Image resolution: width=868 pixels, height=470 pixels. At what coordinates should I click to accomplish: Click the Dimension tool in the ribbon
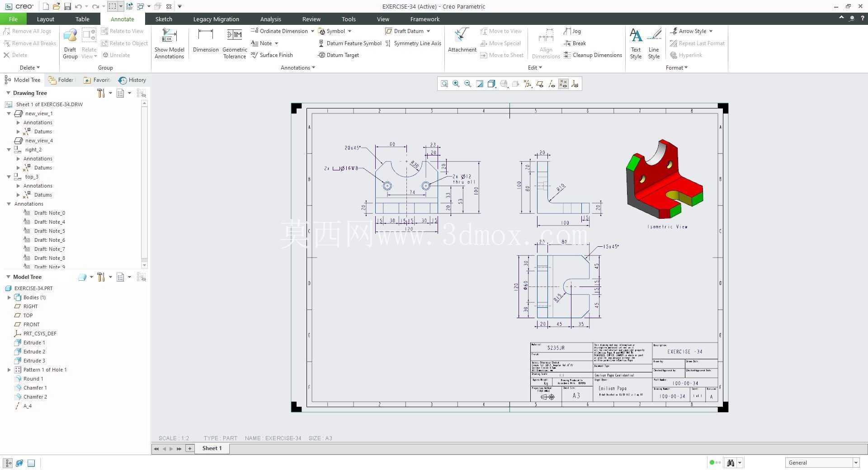206,41
